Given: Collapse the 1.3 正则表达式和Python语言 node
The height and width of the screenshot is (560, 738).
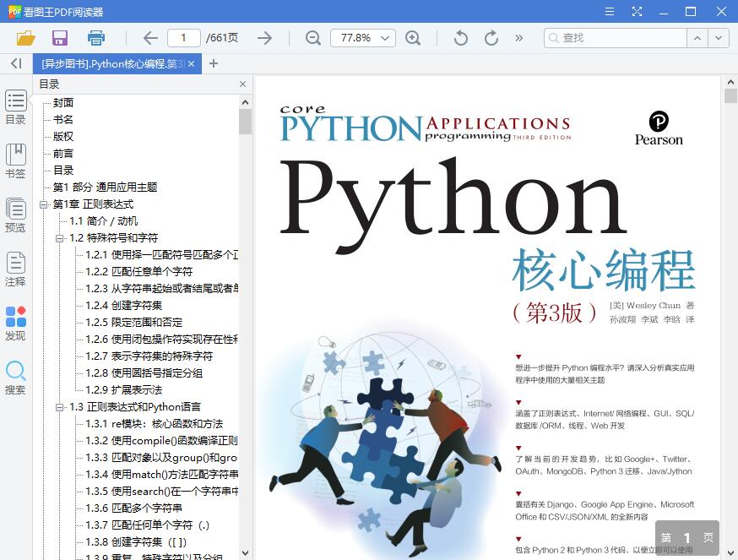Looking at the screenshot, I should click(x=60, y=407).
